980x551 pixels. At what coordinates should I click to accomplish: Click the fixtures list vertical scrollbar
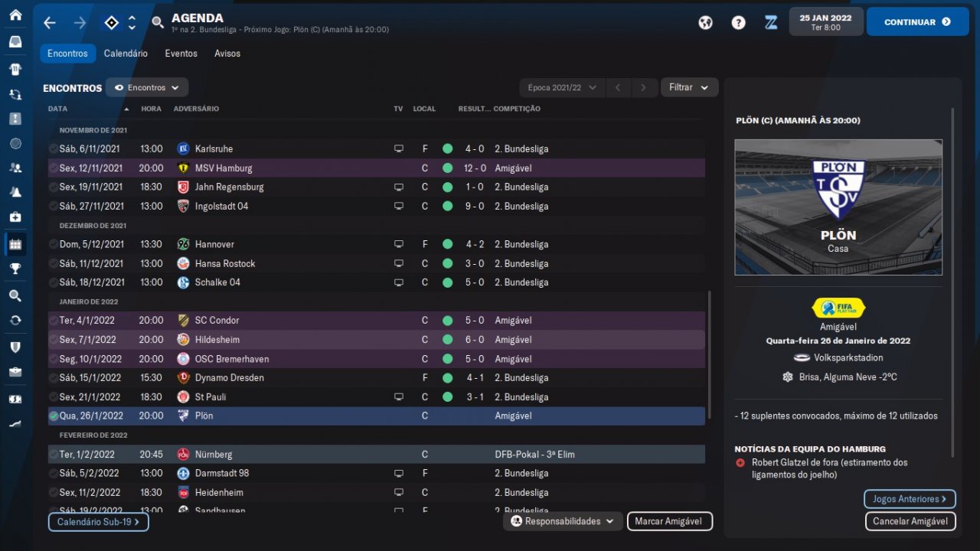[x=710, y=354]
